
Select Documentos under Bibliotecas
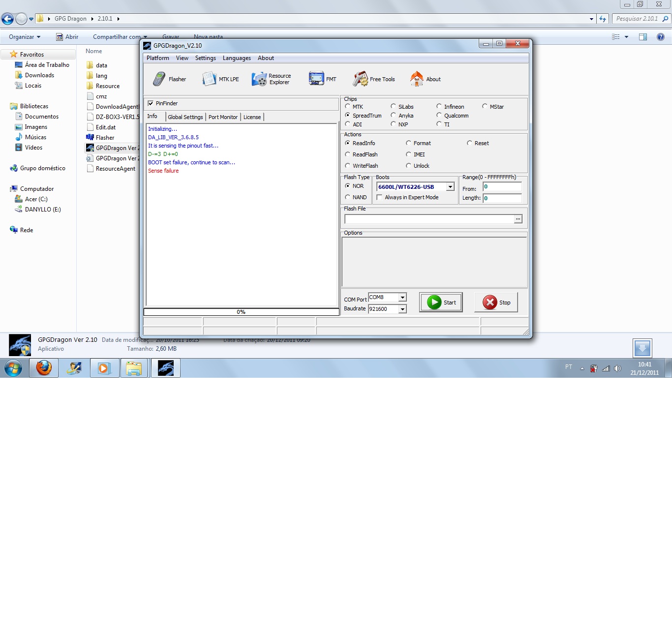coord(41,117)
